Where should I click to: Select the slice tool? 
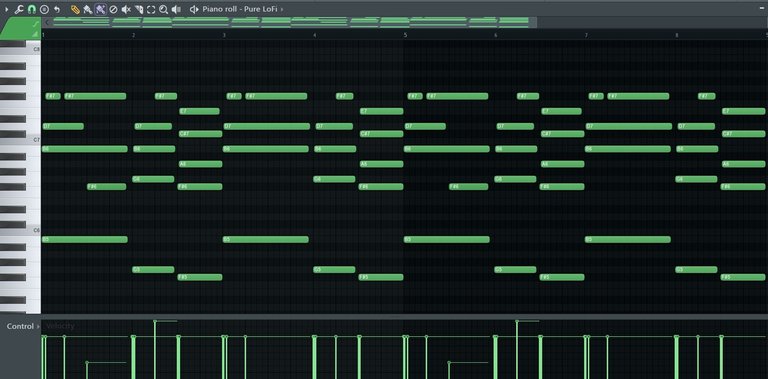139,9
